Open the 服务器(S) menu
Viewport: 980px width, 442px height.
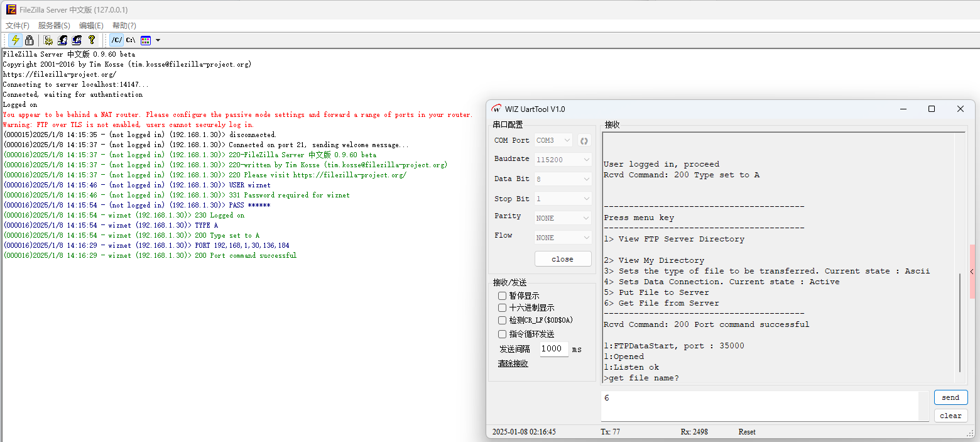coord(54,26)
